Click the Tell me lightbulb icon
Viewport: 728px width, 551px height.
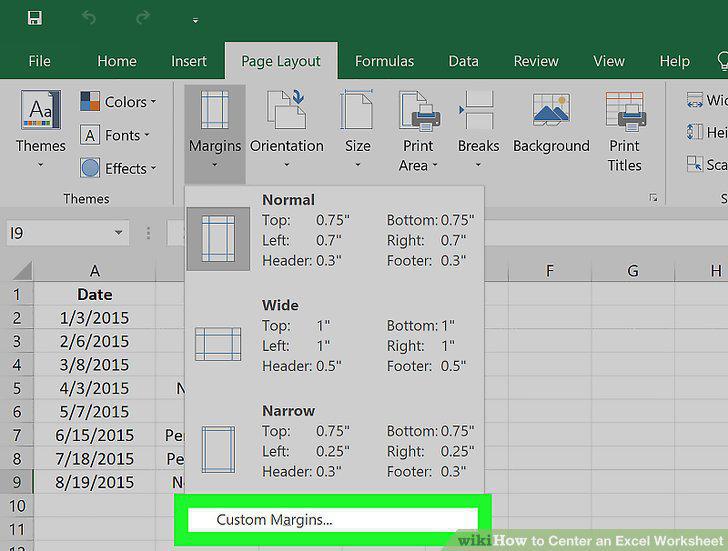722,61
